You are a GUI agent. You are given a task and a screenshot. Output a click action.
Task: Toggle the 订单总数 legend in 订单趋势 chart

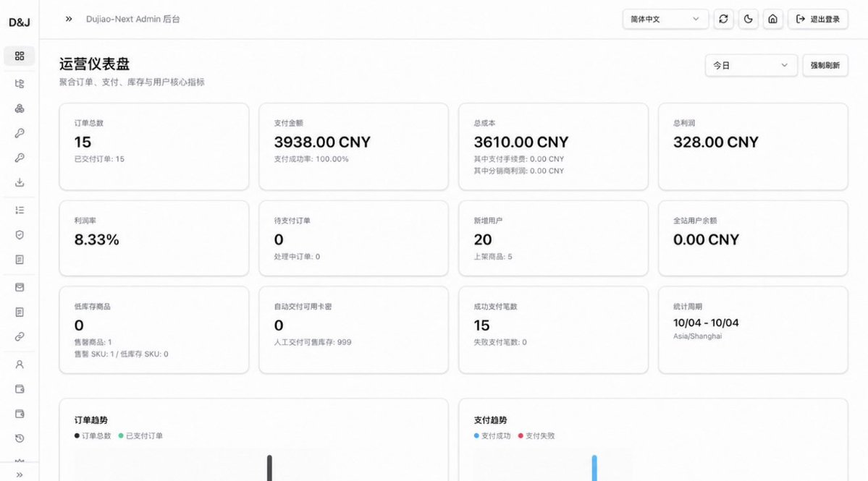(93, 435)
